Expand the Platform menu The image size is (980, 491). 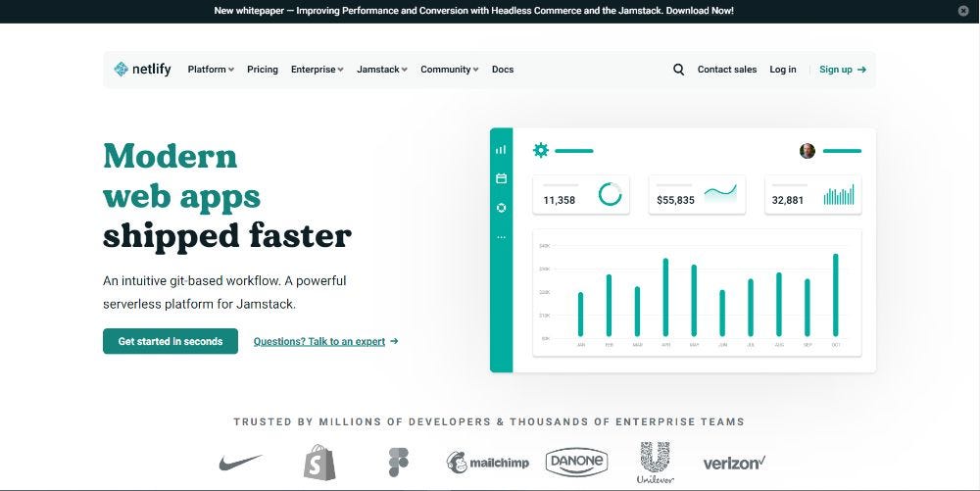[211, 70]
